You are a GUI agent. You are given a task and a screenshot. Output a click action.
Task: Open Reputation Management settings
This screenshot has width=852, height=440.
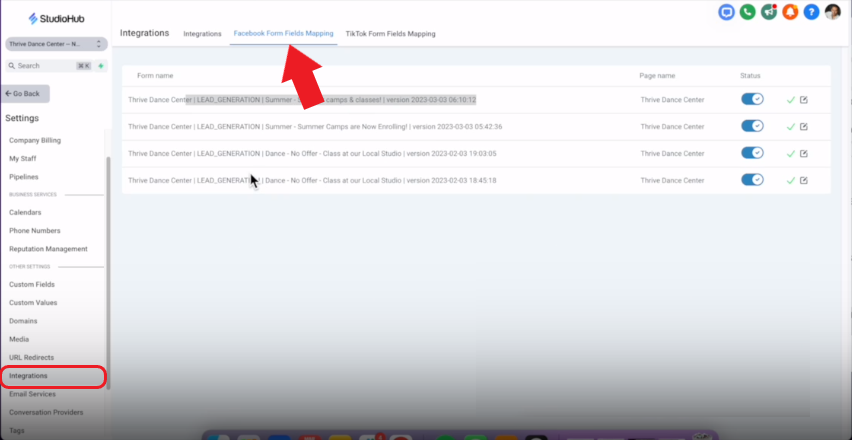point(48,249)
